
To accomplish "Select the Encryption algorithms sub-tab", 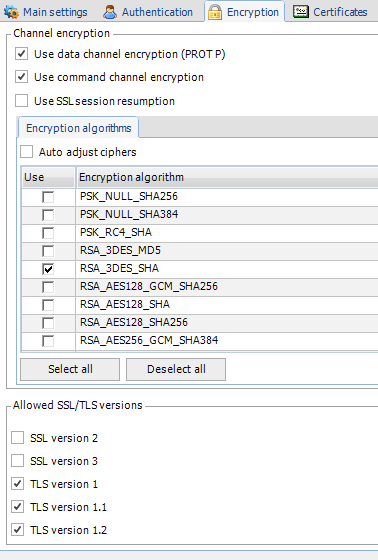I will tap(78, 128).
